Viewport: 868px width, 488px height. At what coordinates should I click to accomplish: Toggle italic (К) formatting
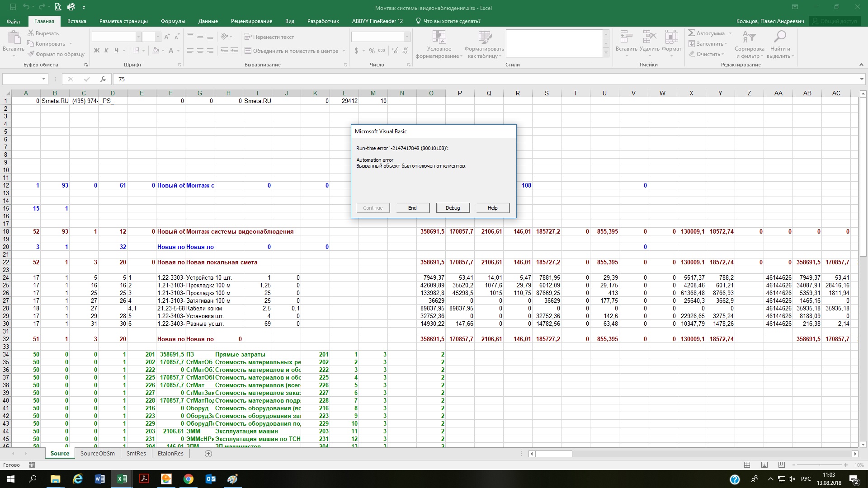pyautogui.click(x=106, y=51)
